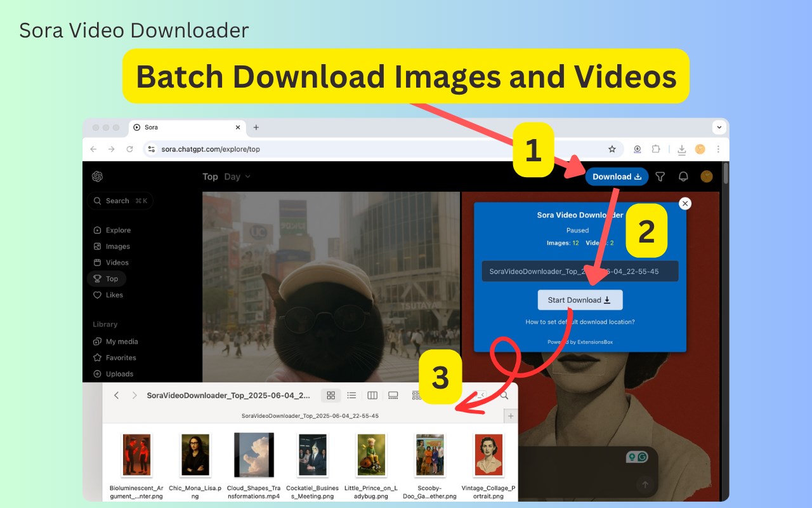Open the Chrome downloads icon
The width and height of the screenshot is (812, 508).
pyautogui.click(x=682, y=149)
